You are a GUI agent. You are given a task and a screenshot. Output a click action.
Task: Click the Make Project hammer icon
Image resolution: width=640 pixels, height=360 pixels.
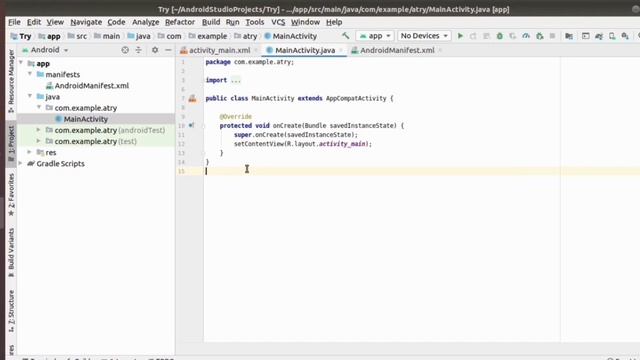[x=346, y=36]
